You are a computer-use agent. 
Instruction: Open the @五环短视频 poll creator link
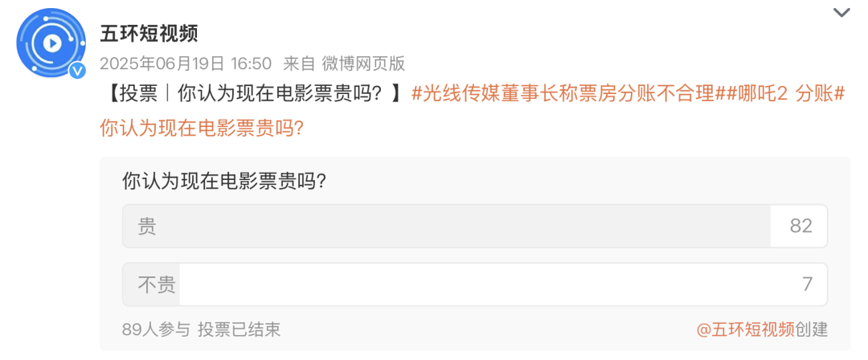click(745, 329)
